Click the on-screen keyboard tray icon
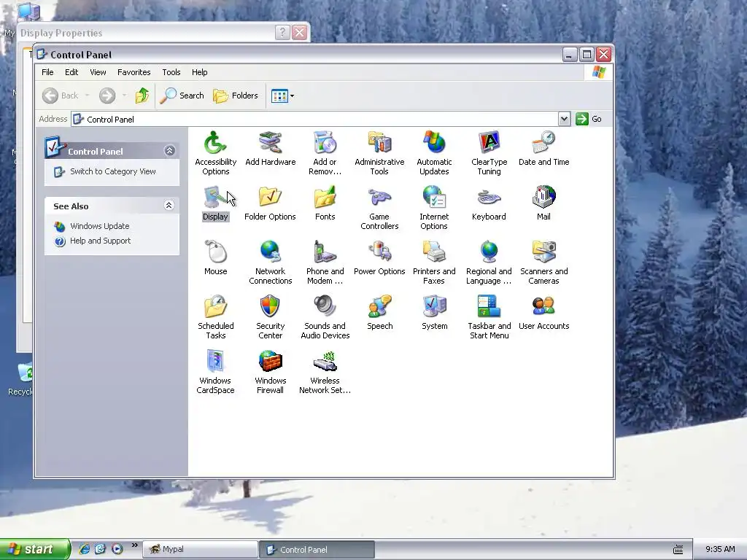The height and width of the screenshot is (560, 747). [x=678, y=550]
